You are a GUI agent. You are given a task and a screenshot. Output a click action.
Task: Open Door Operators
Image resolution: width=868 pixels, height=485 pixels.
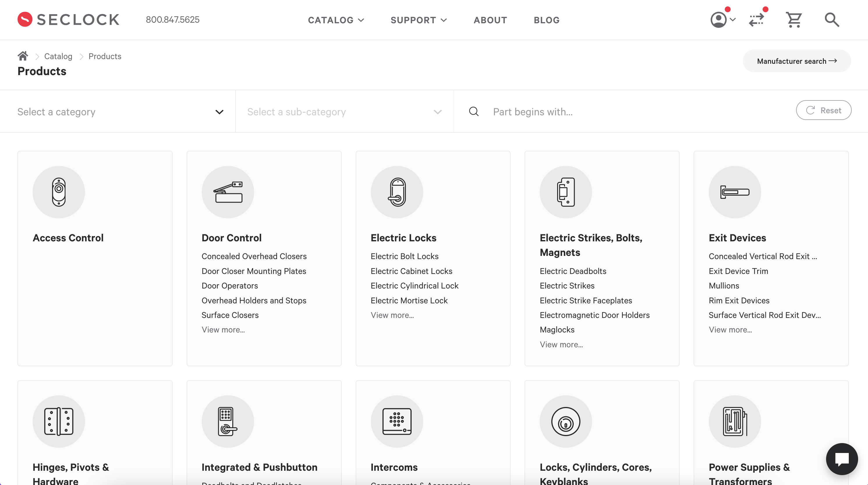click(230, 286)
